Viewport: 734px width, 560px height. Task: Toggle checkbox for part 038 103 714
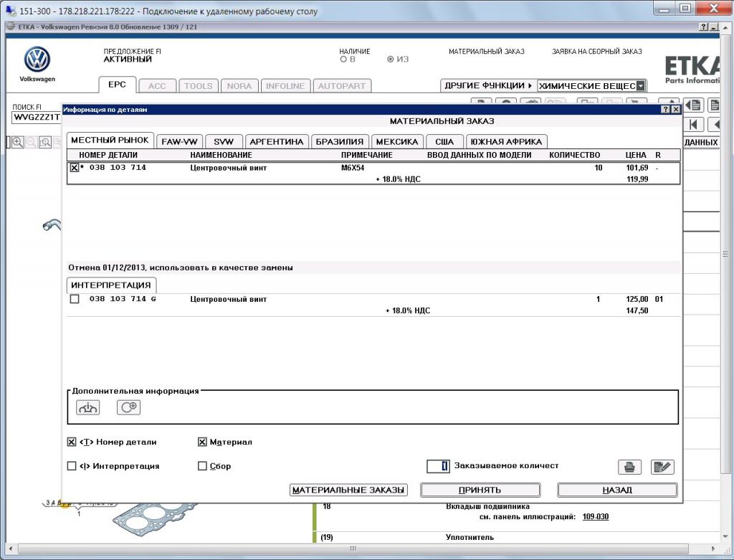(x=74, y=168)
